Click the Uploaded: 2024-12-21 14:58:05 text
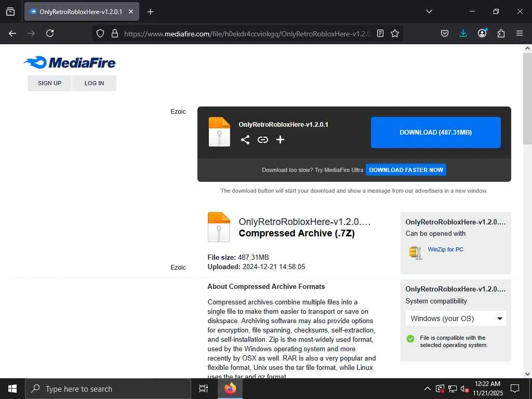Screen dimensions: 532x399 256,267
